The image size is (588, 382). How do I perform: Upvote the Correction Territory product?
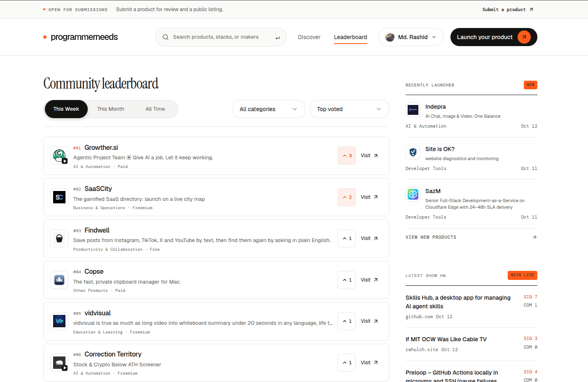[x=347, y=363]
